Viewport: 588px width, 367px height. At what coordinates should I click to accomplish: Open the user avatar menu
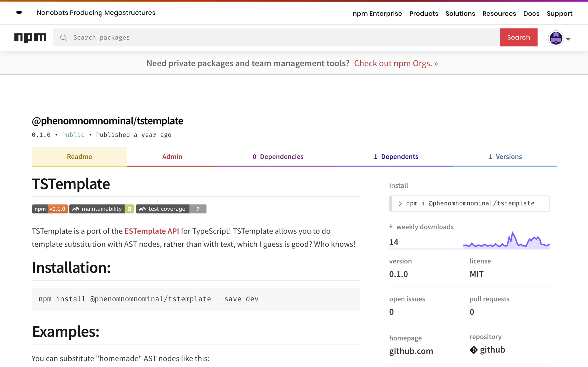tap(556, 38)
